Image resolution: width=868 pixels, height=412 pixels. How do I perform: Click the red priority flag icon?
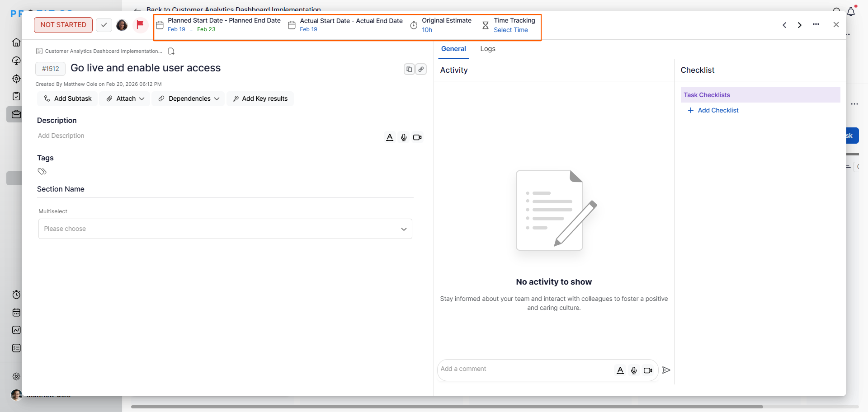coord(140,24)
